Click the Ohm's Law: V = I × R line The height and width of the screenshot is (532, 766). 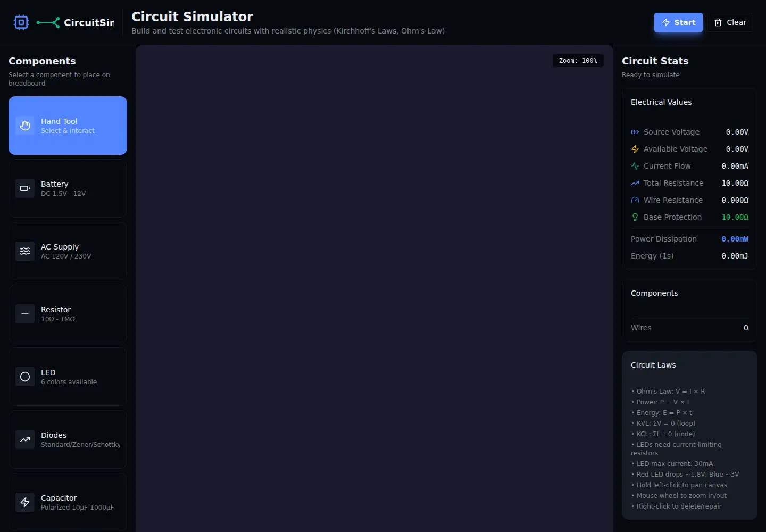668,392
